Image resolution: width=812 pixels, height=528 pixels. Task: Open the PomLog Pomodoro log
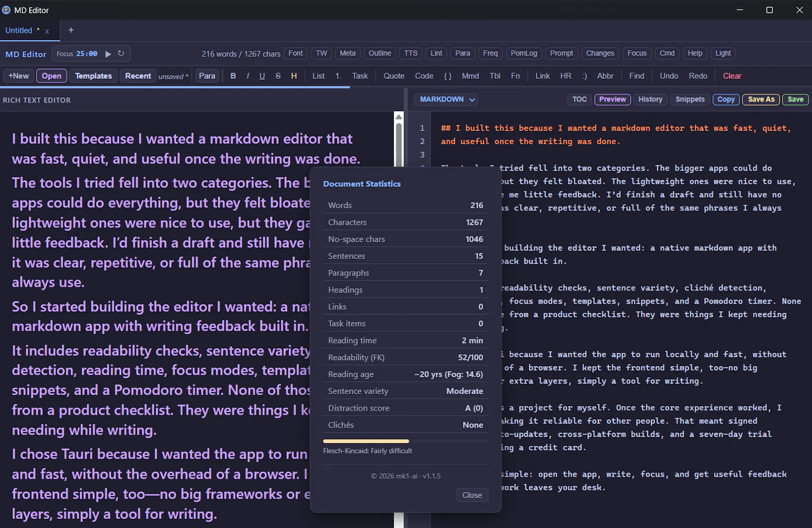(524, 53)
